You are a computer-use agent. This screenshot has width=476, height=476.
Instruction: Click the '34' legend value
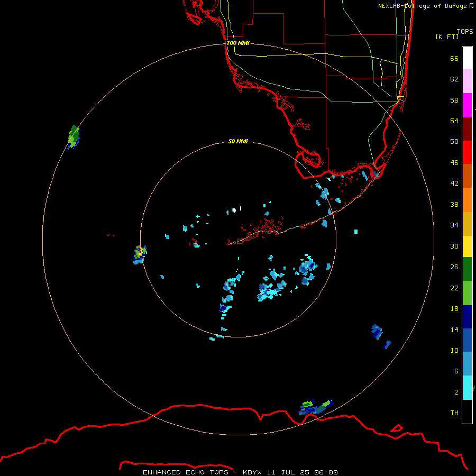pos(454,225)
